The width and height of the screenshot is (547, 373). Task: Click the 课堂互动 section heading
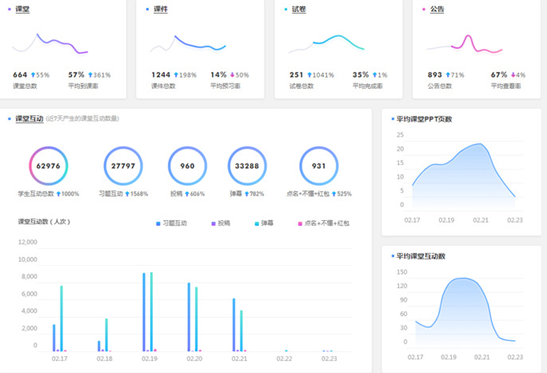click(x=29, y=119)
